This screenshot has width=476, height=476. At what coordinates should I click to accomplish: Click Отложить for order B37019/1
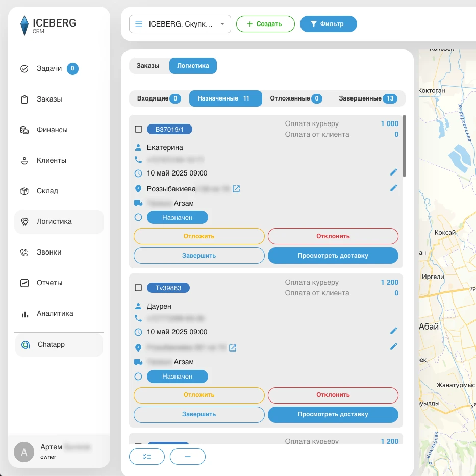(x=199, y=236)
